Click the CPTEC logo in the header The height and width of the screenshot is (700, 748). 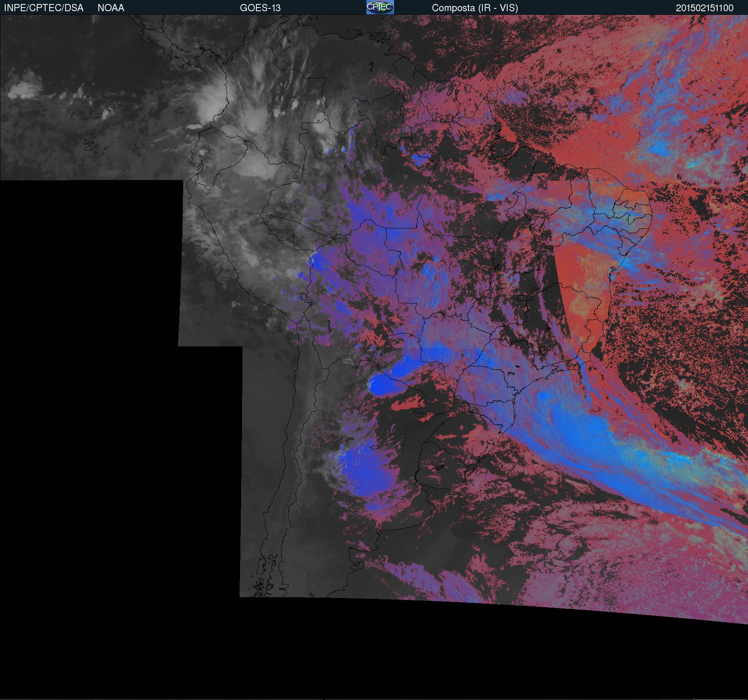click(x=380, y=7)
